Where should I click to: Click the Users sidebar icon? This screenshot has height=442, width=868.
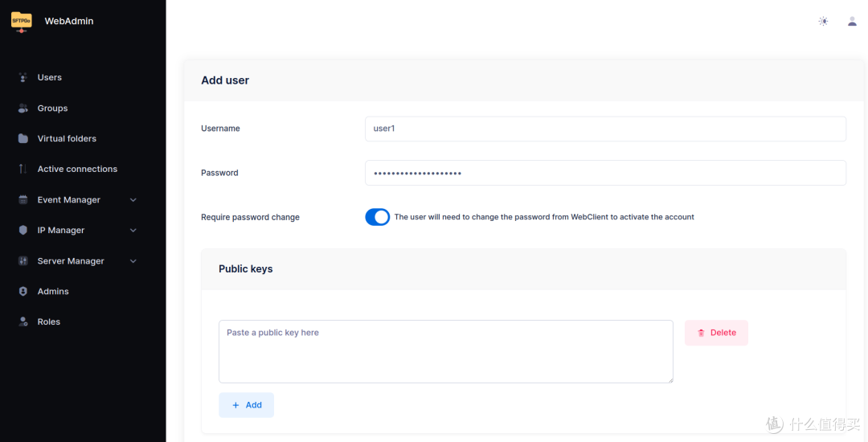(23, 77)
